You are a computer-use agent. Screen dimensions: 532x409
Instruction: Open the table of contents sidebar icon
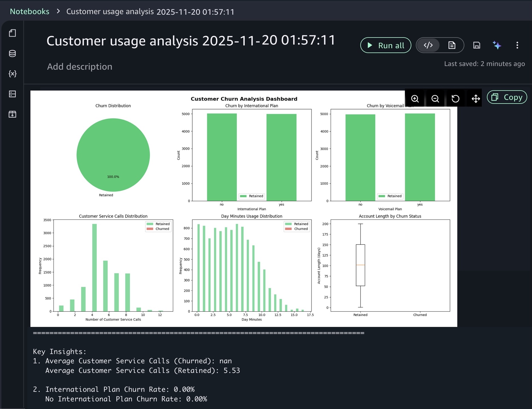click(x=12, y=94)
